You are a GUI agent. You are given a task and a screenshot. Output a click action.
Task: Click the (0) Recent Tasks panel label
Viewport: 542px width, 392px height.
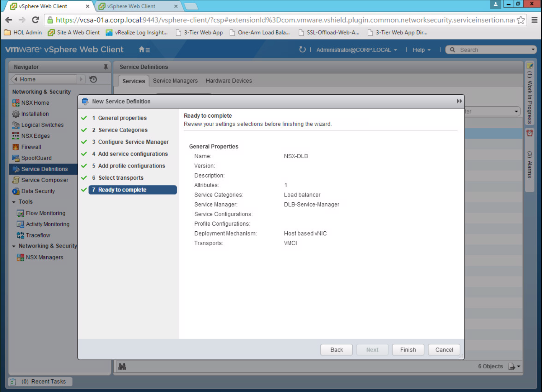point(44,382)
